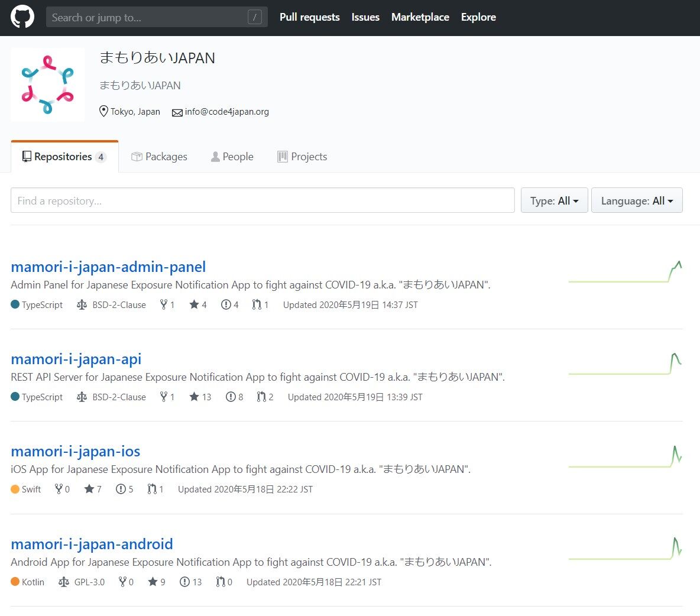Click the Swift language label for mamori-i-japan-ios
The image size is (700, 616).
click(x=31, y=489)
